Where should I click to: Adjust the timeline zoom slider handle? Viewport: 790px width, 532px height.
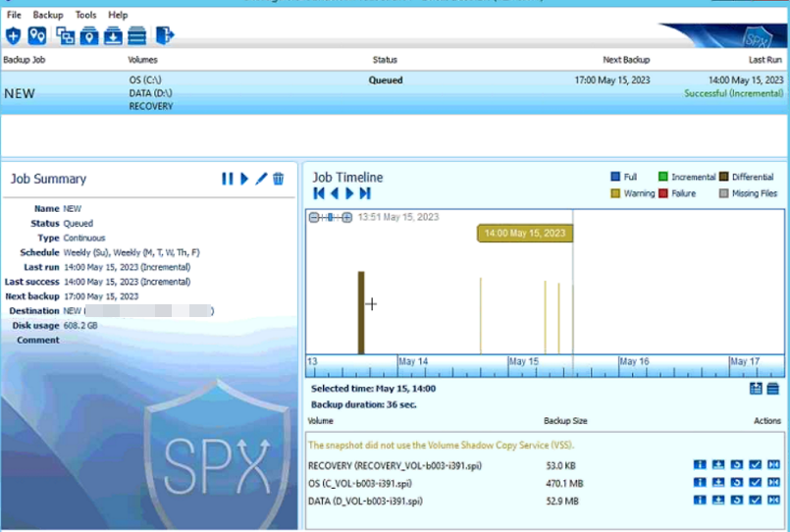[x=330, y=218]
